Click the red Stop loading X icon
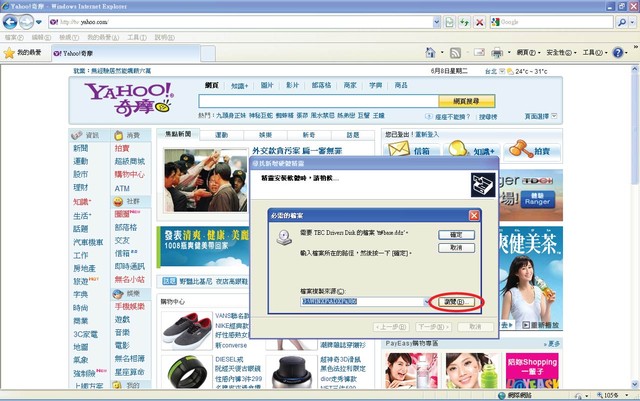This screenshot has height=401, width=640. pyautogui.click(x=480, y=22)
